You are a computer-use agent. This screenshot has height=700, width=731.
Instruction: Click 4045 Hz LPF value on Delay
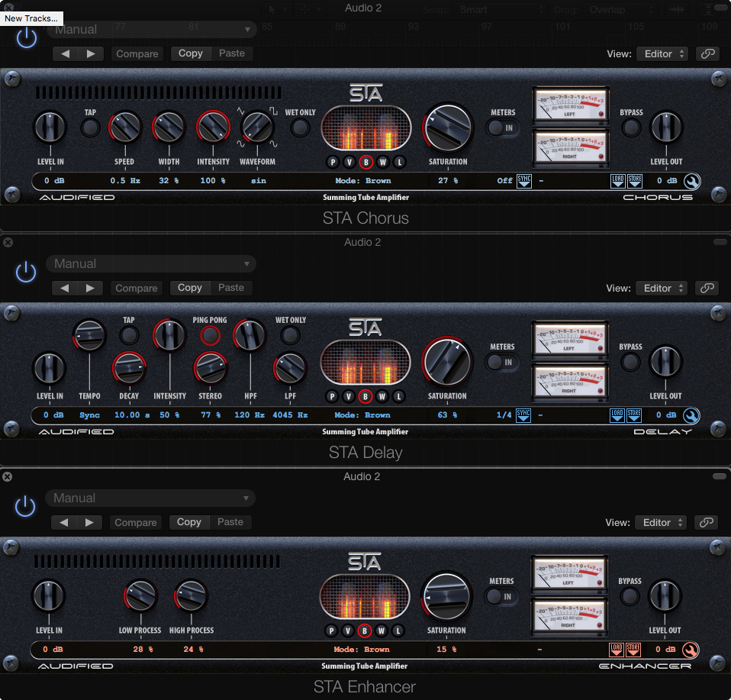coord(290,415)
